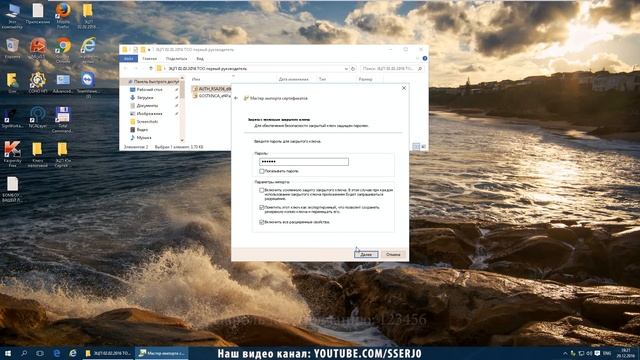Open the ЭЦП folder on desktop top row
This screenshot has width=640, height=360.
point(87,15)
